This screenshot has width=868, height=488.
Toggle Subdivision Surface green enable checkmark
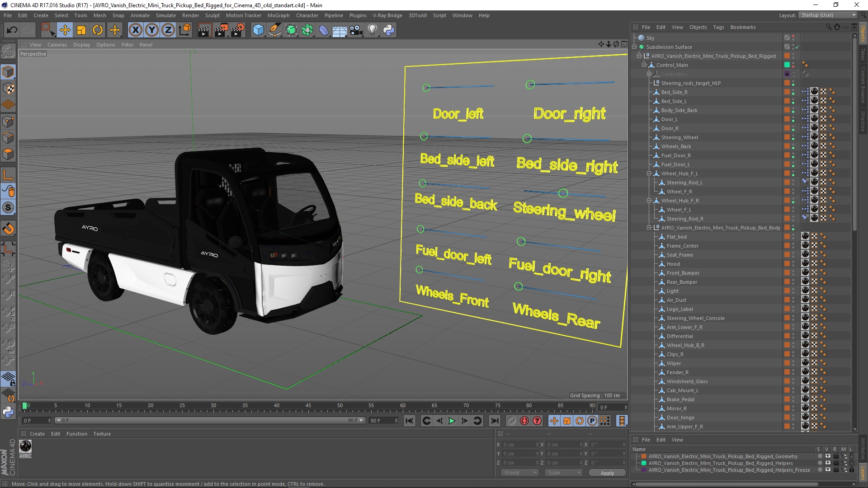[797, 47]
